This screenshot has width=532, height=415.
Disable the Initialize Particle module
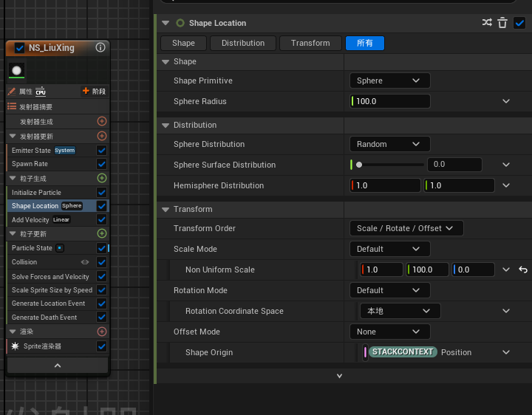(101, 193)
